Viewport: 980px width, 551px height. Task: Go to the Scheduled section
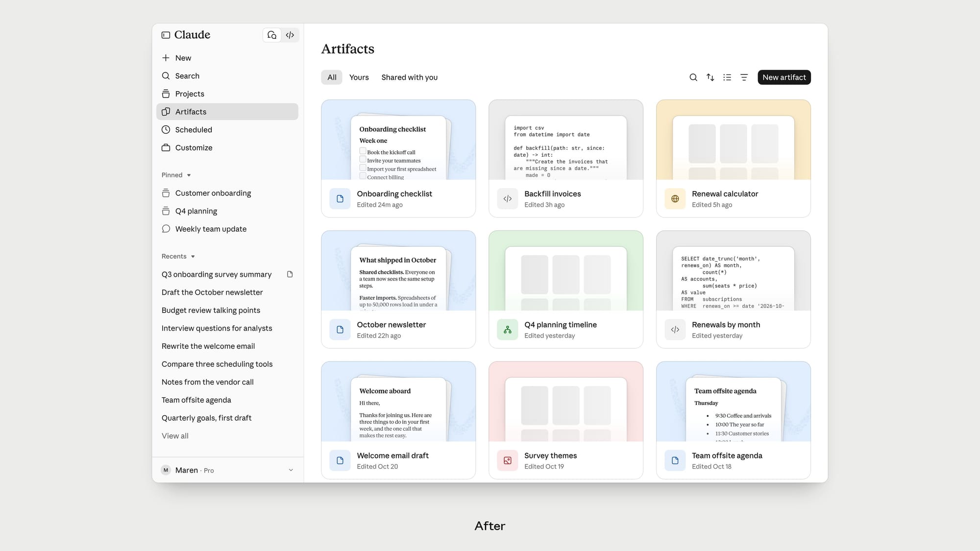pyautogui.click(x=227, y=130)
